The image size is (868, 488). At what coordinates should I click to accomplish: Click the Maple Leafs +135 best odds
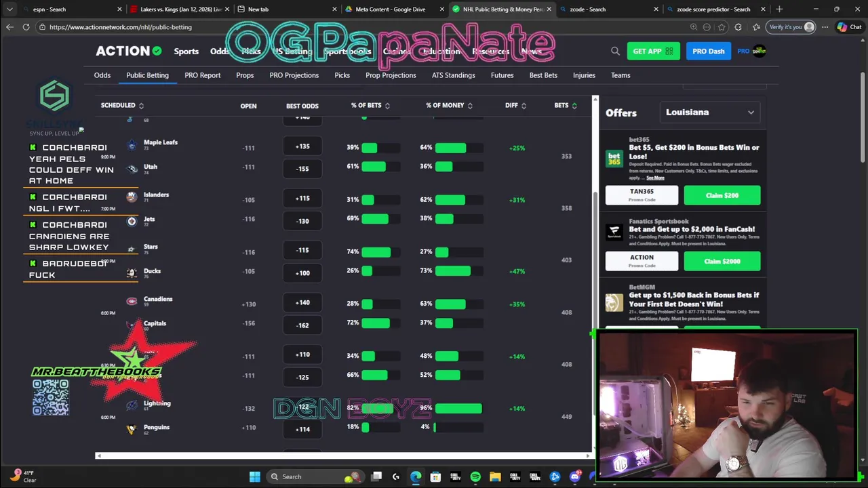[x=302, y=146]
